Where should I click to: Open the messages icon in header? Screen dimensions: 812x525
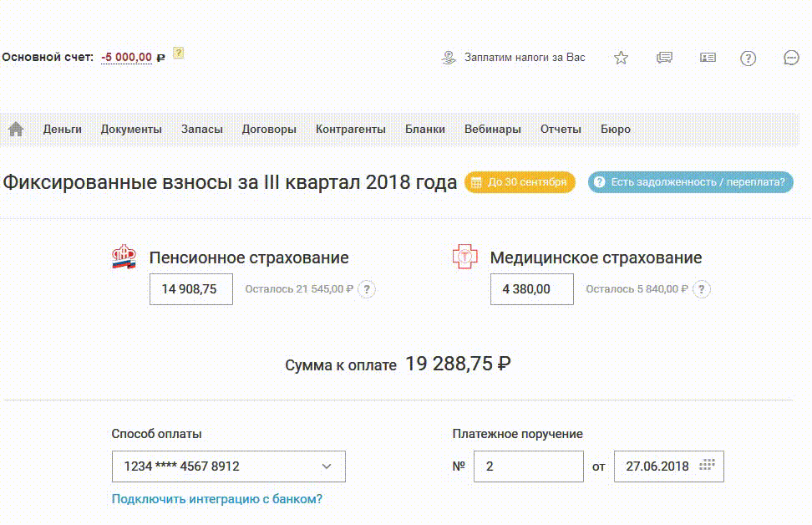[664, 58]
